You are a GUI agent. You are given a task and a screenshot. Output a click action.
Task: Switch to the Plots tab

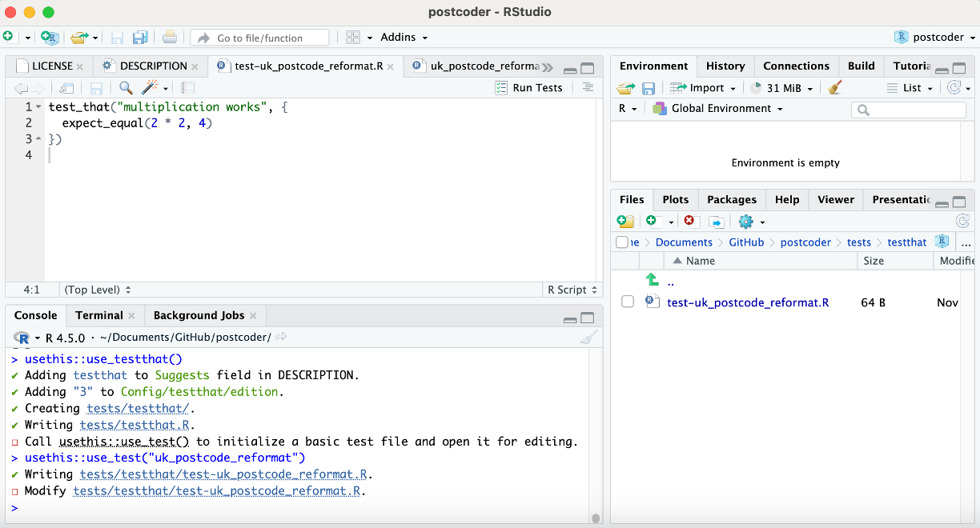point(676,200)
